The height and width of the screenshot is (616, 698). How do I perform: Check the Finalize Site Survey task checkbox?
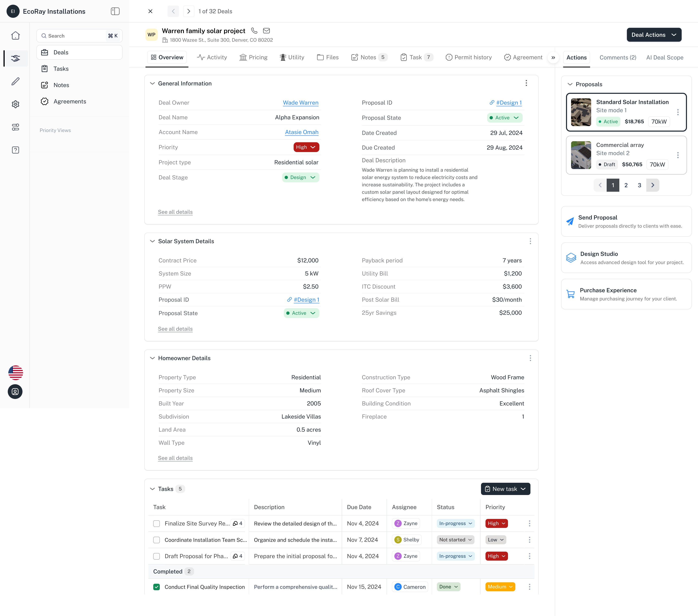pyautogui.click(x=156, y=523)
